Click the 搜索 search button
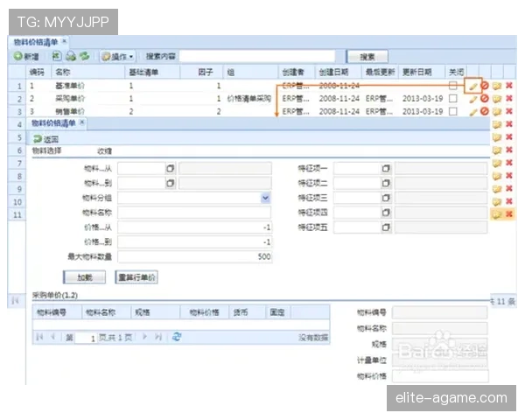 367,57
